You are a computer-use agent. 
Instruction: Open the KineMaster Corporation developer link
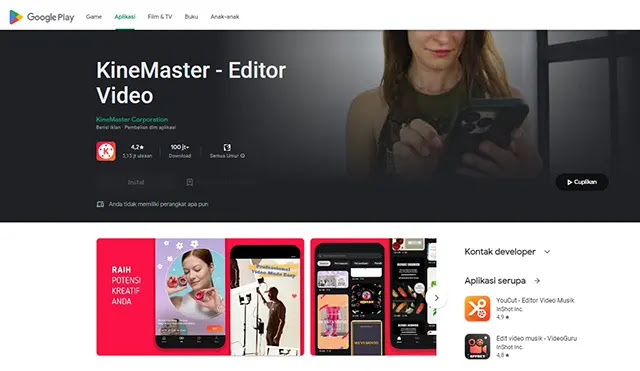[132, 120]
